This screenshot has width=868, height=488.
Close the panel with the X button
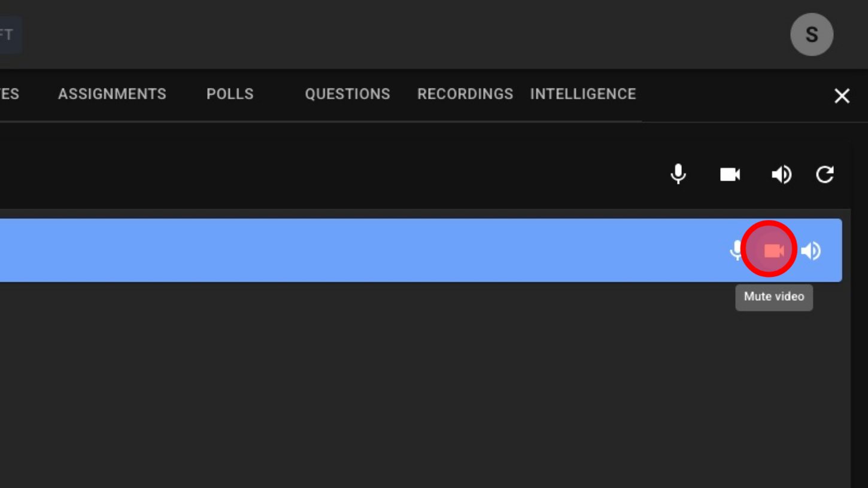(842, 96)
